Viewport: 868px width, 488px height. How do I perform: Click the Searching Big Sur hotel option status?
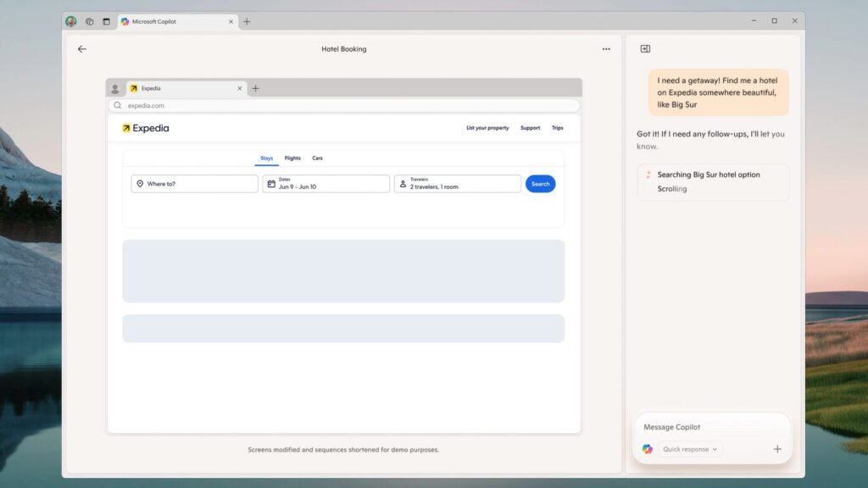pyautogui.click(x=709, y=175)
